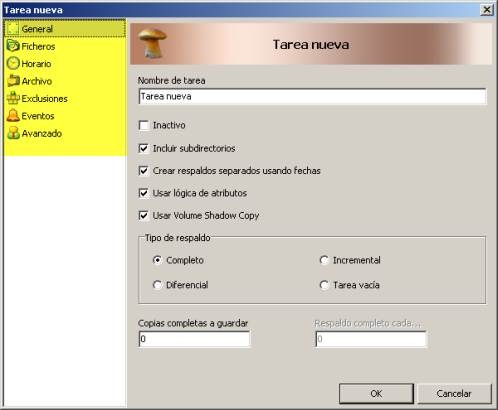Click the Horario clock icon
The image size is (498, 410).
point(13,63)
